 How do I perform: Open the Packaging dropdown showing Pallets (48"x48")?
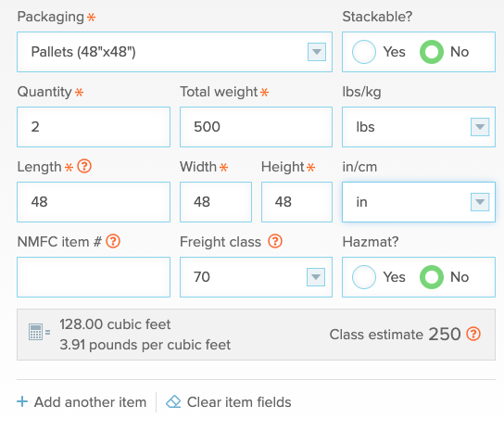tap(174, 52)
